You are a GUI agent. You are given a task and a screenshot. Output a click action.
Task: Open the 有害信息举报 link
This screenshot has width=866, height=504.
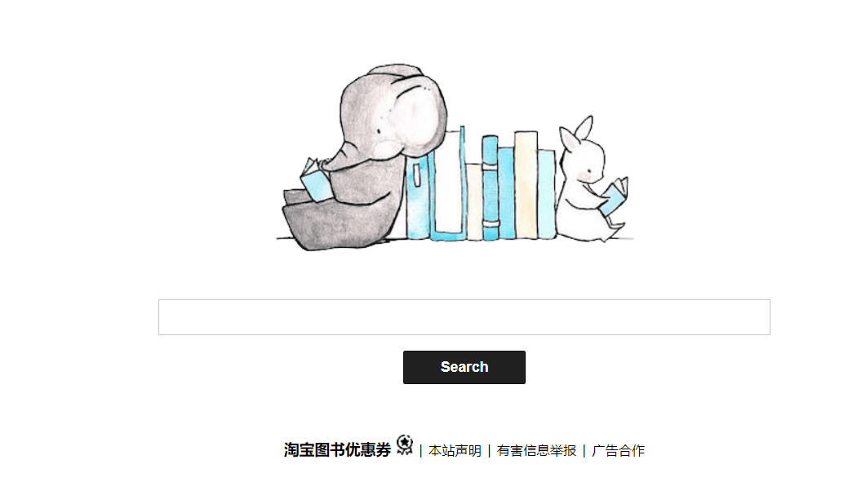click(536, 450)
